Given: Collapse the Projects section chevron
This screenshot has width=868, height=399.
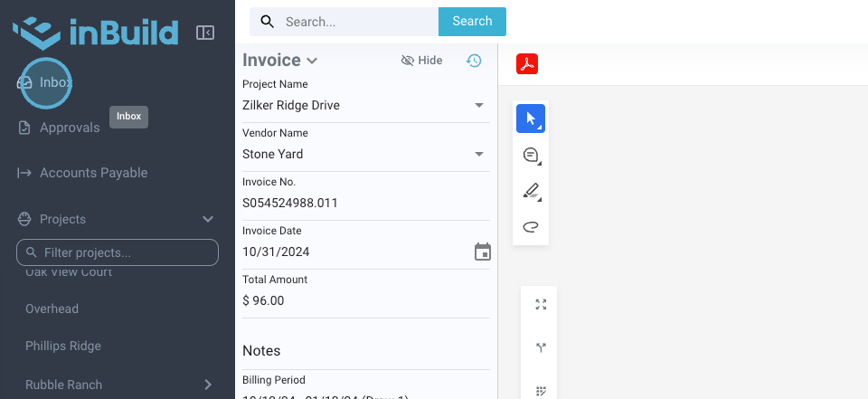Looking at the screenshot, I should coord(208,219).
